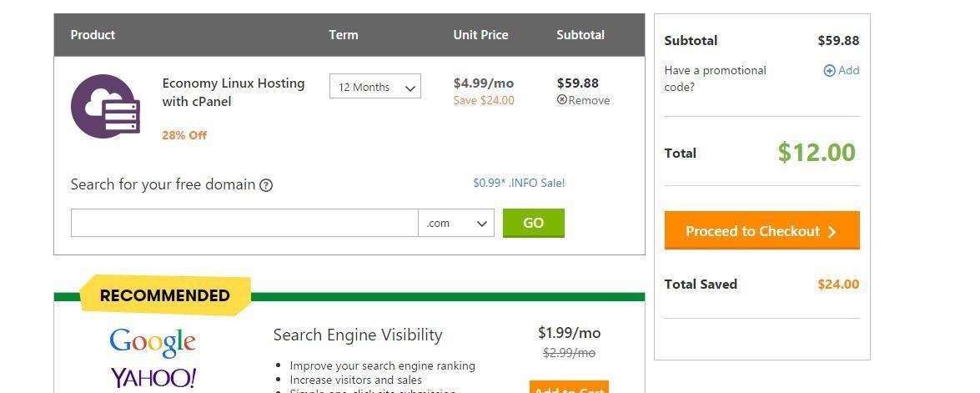Click the Product column header
This screenshot has width=980, height=393.
point(93,35)
